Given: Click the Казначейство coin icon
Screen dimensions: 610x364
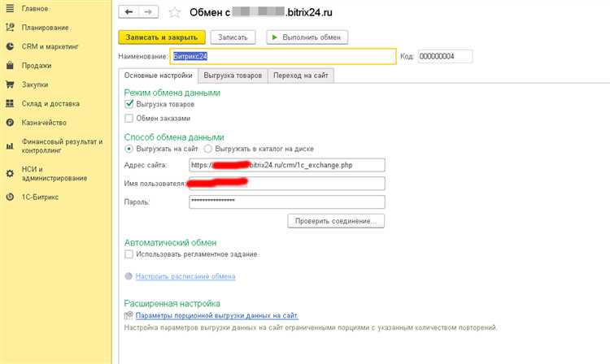Looking at the screenshot, I should pyautogui.click(x=10, y=123).
